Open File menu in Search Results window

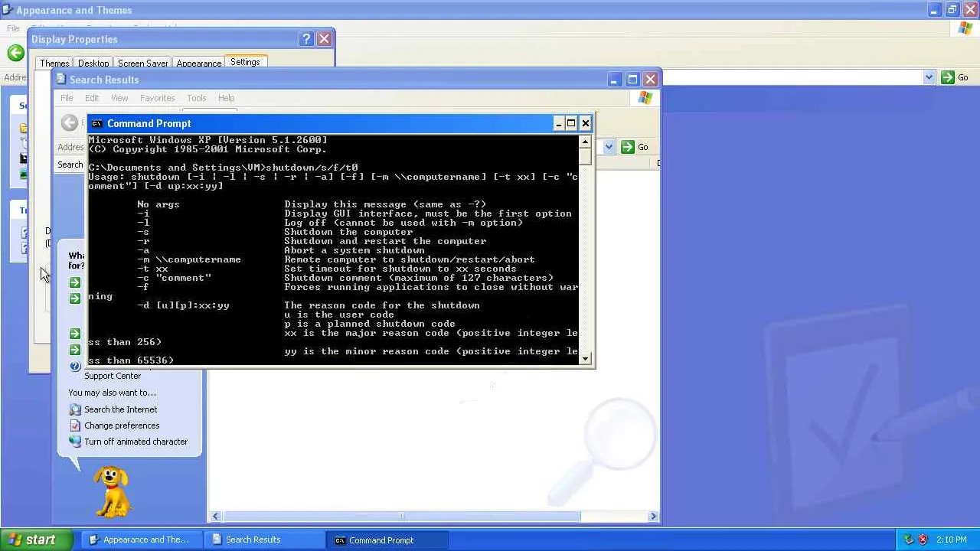(x=67, y=98)
